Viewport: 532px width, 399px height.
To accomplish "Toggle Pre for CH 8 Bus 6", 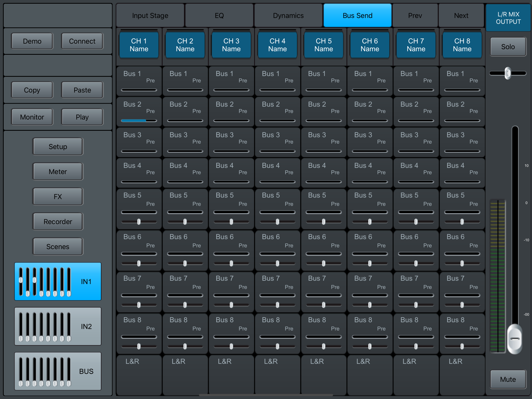I will (473, 245).
